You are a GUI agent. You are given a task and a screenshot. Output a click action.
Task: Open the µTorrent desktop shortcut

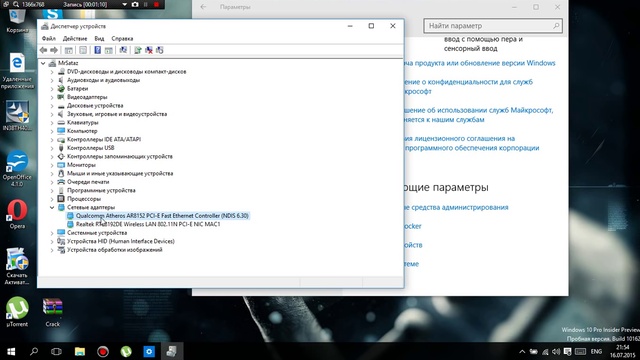(17, 312)
